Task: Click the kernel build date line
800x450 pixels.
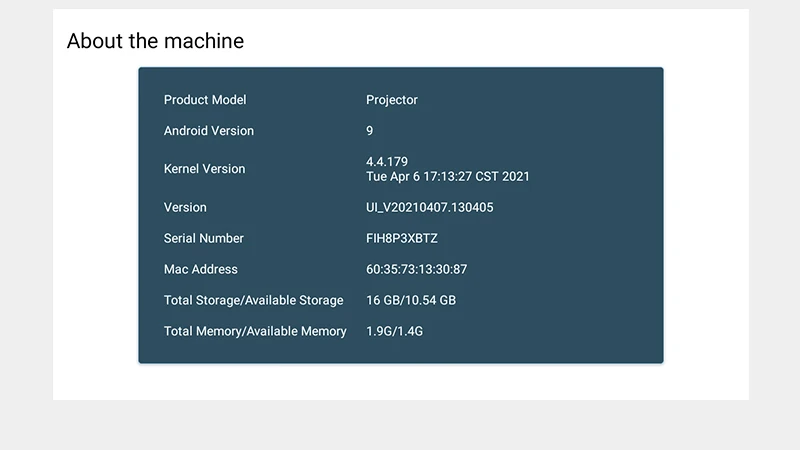Action: (448, 177)
